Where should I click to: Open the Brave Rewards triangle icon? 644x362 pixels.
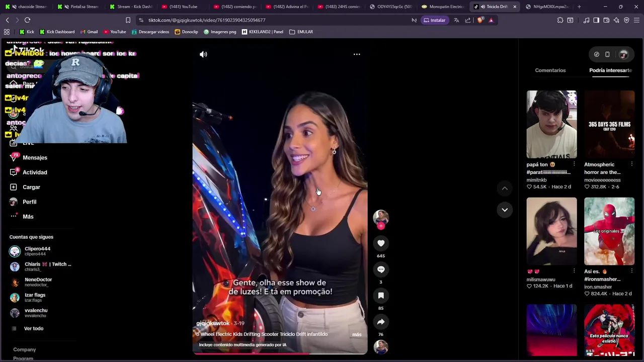pos(491,20)
